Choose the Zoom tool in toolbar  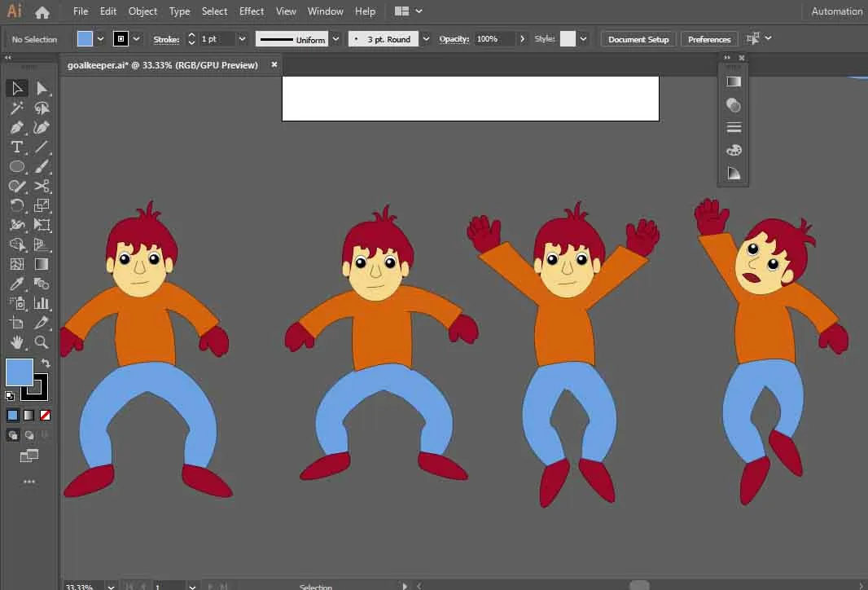tap(42, 342)
